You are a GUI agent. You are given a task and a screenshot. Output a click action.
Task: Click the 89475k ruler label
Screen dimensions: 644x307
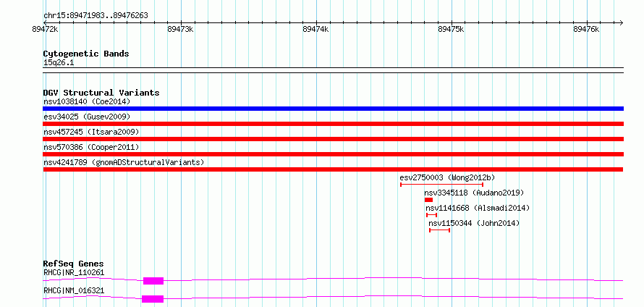tap(451, 29)
